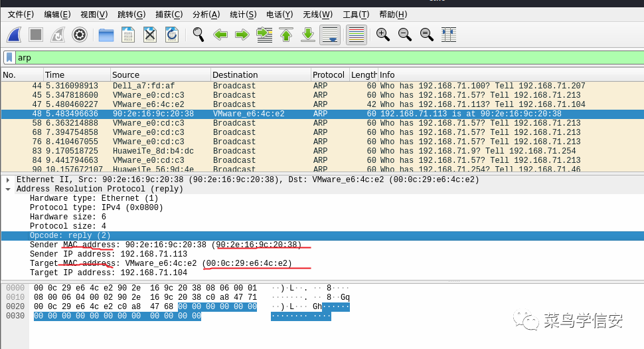Collapse the Address Resolution Protocol section
This screenshot has height=349, width=644.
(8, 189)
